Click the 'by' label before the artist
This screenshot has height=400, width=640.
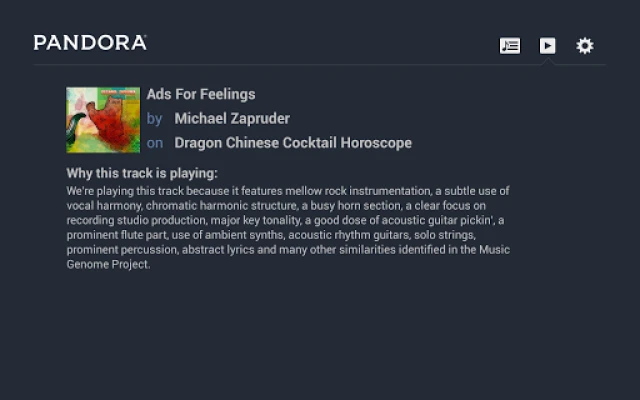click(154, 118)
